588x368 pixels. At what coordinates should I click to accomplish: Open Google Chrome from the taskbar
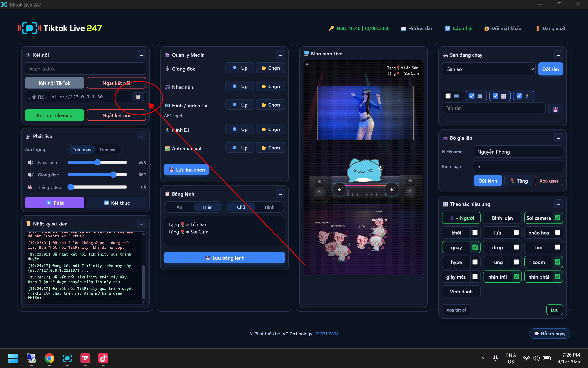[x=49, y=358]
